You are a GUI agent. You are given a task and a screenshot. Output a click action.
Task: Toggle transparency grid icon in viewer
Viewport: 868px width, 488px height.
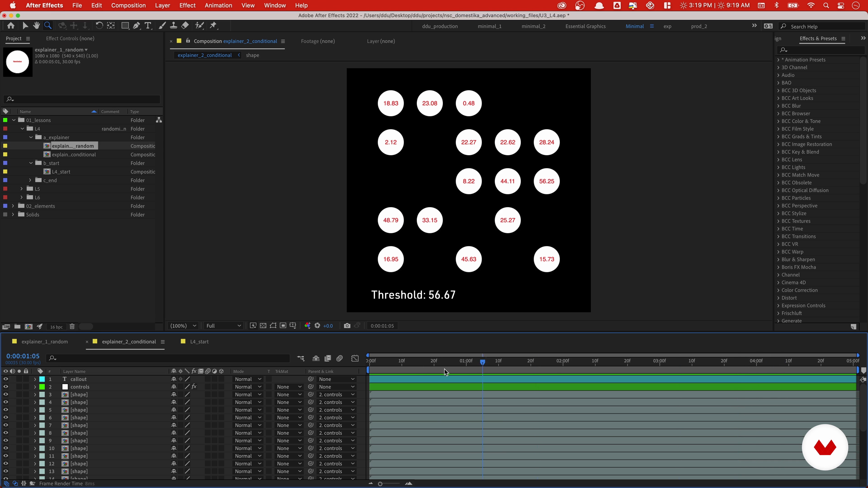pyautogui.click(x=263, y=326)
